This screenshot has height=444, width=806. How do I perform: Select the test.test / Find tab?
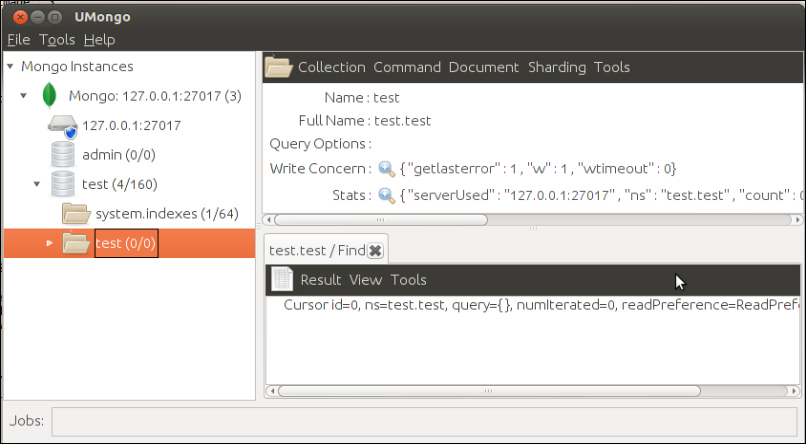(317, 250)
